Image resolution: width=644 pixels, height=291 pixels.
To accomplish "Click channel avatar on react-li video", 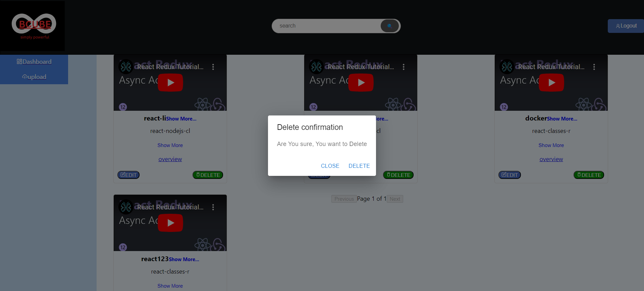I will [x=126, y=67].
